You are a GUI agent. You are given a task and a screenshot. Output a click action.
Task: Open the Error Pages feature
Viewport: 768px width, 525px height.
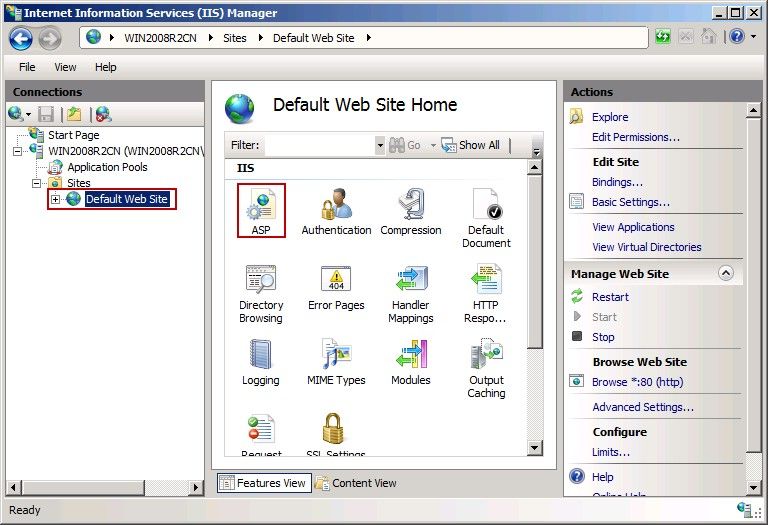[x=336, y=287]
